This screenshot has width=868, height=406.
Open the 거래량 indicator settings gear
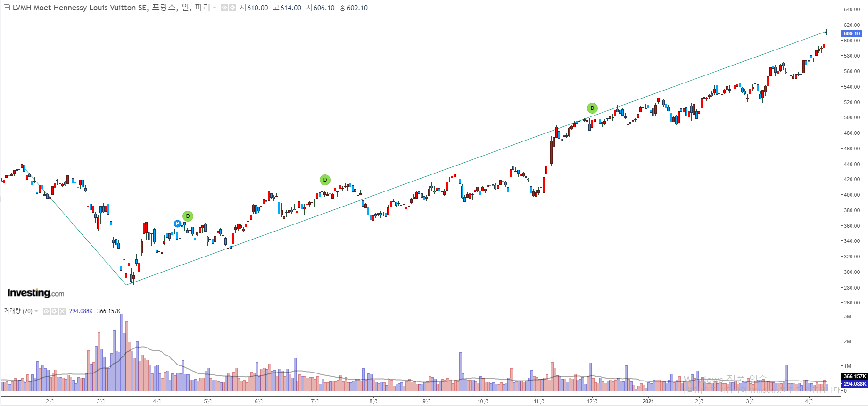click(54, 311)
